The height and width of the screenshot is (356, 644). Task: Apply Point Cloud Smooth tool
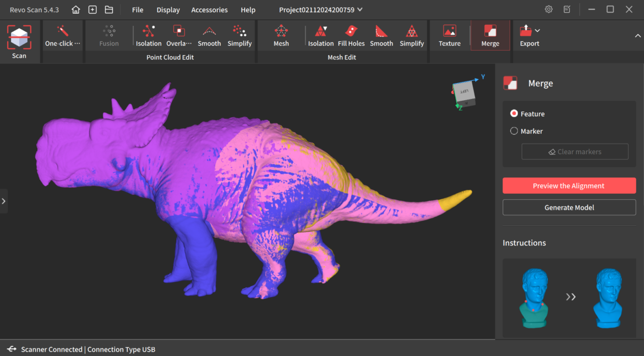(x=209, y=36)
